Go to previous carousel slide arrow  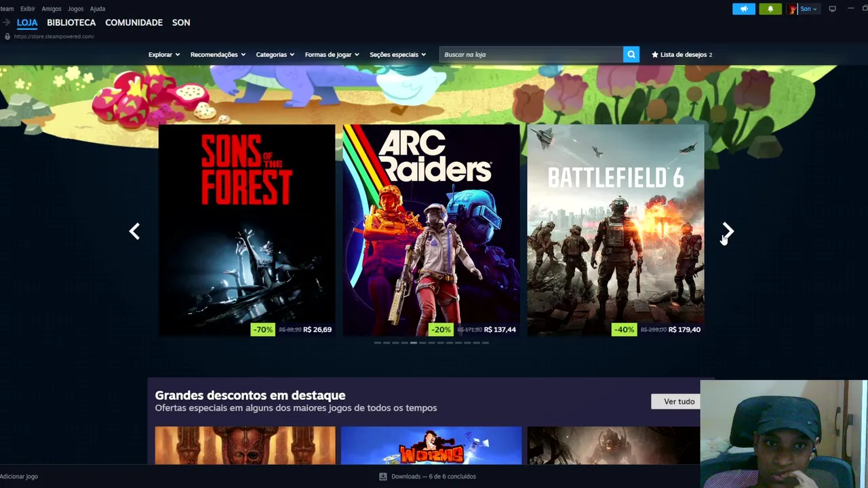click(x=134, y=232)
